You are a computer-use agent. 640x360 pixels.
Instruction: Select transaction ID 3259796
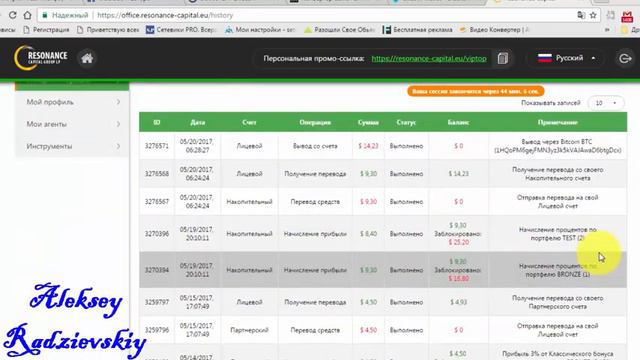pyautogui.click(x=157, y=330)
